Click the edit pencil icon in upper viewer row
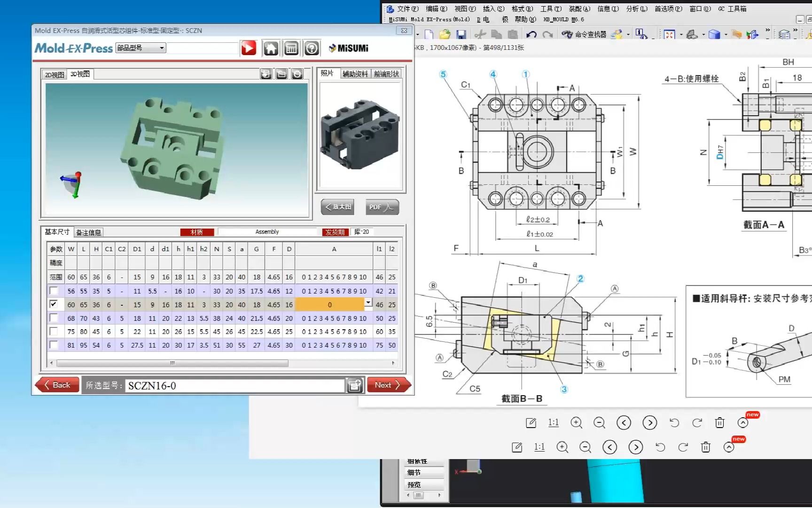Image resolution: width=812 pixels, height=508 pixels. click(x=531, y=423)
